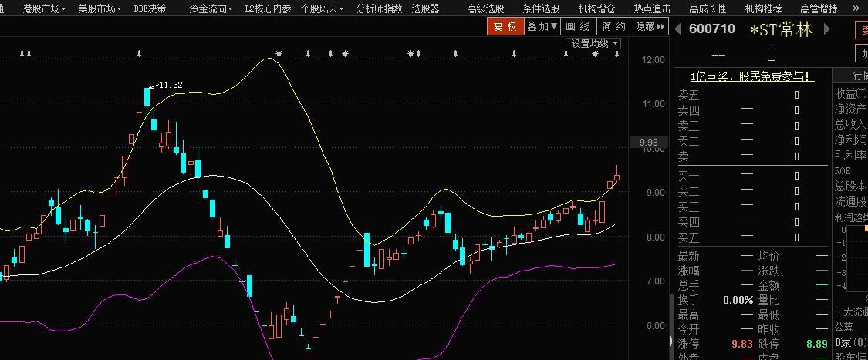Expand 资金流向 menu
This screenshot has height=360, width=868.
(x=211, y=8)
